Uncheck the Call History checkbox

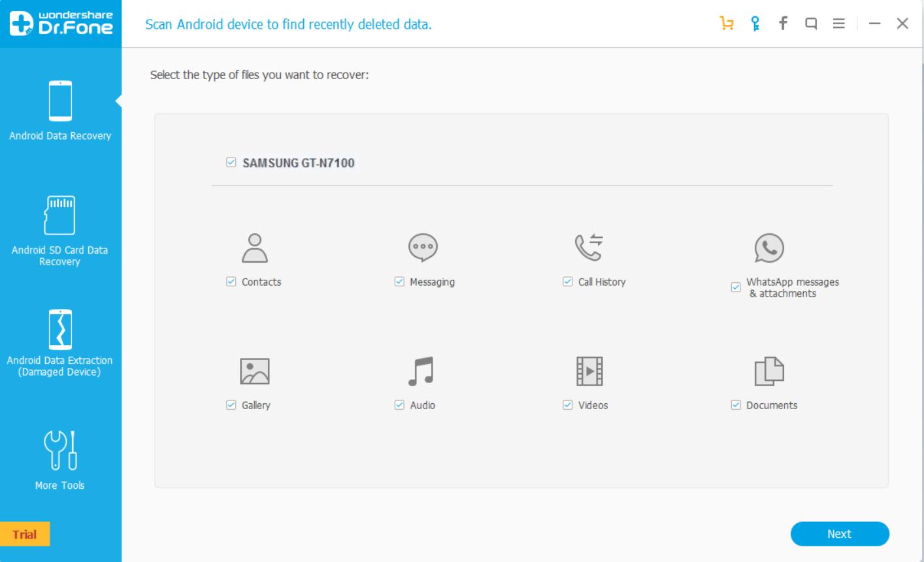[568, 282]
